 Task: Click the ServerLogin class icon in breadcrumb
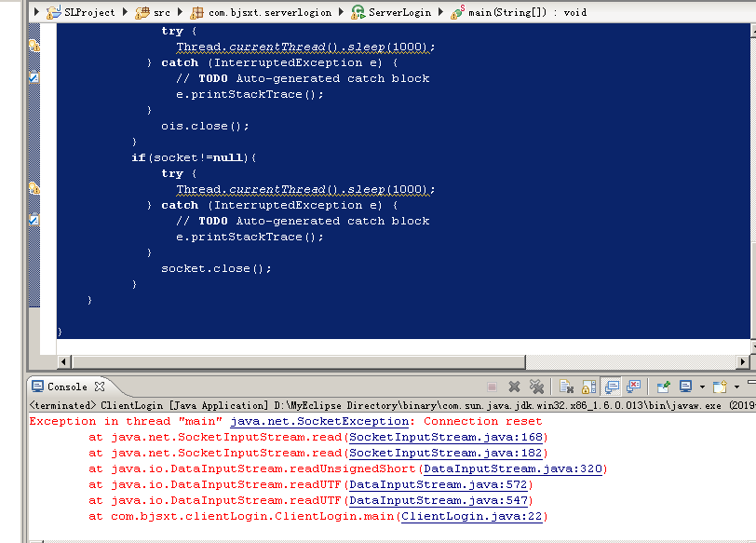point(358,12)
